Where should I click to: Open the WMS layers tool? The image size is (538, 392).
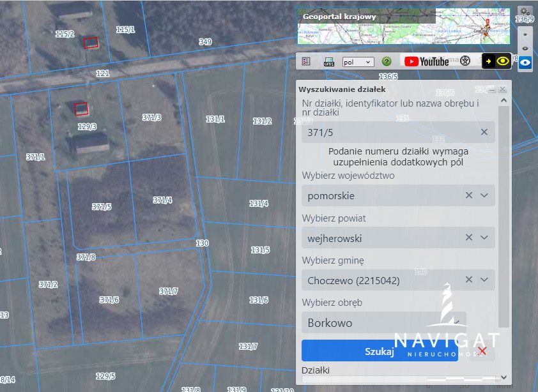329,61
